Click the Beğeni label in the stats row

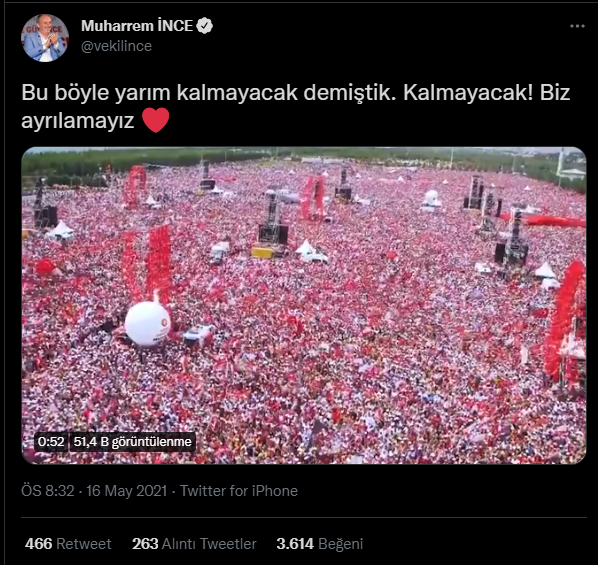point(340,544)
